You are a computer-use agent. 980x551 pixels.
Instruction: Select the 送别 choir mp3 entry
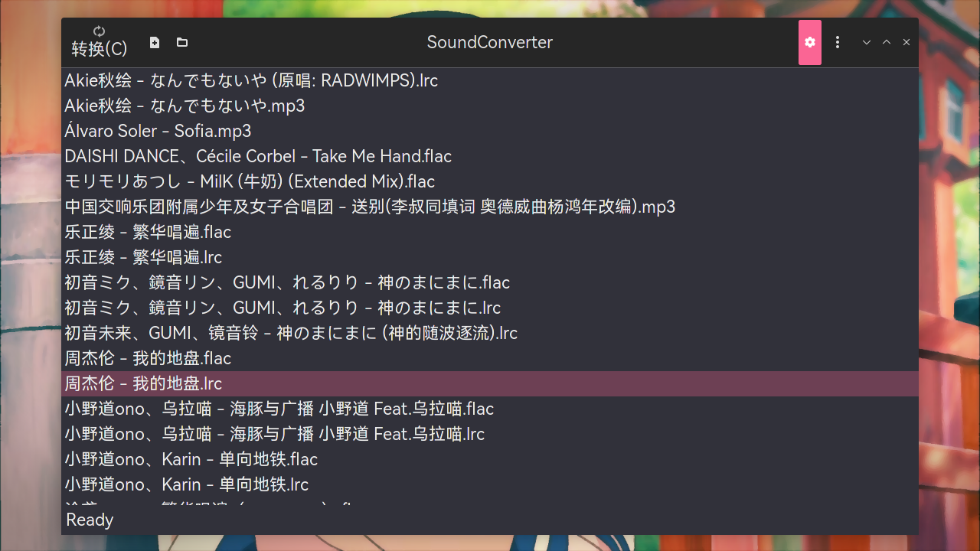370,207
